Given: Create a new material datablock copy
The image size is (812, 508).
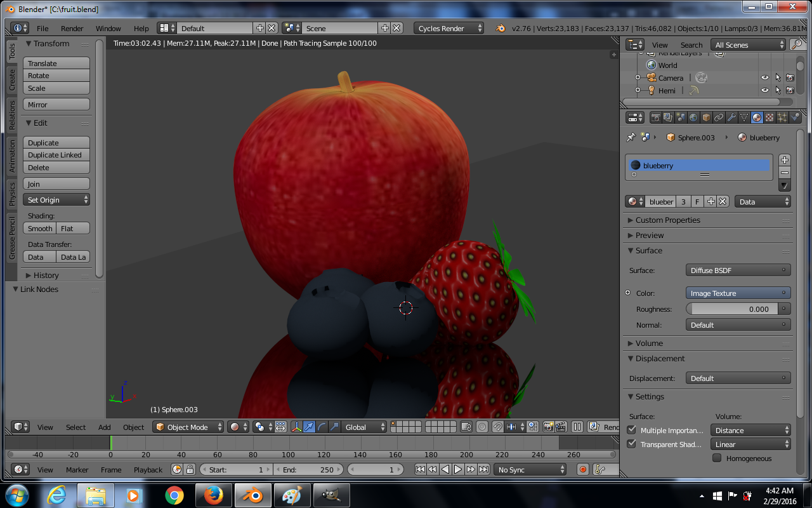Looking at the screenshot, I should pos(710,201).
